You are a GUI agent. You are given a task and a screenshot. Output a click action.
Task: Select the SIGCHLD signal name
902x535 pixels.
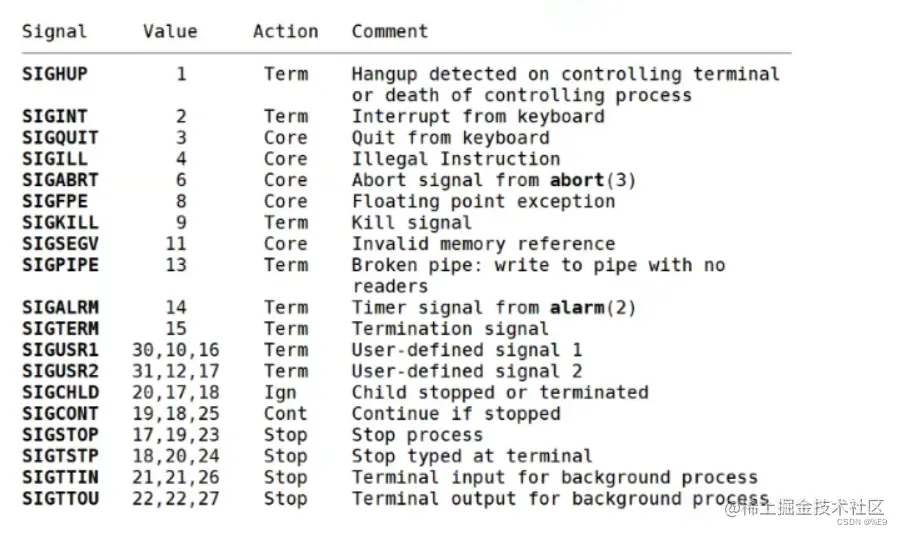(60, 392)
